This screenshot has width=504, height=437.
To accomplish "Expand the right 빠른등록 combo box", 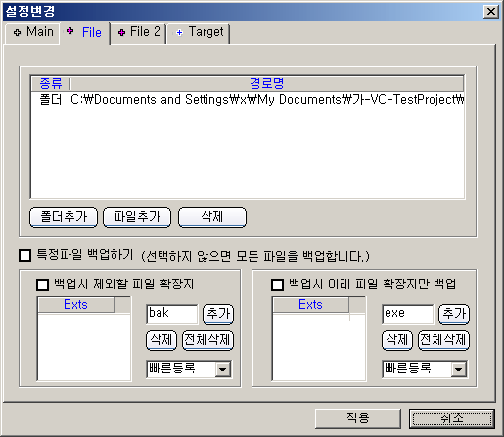I will point(459,370).
